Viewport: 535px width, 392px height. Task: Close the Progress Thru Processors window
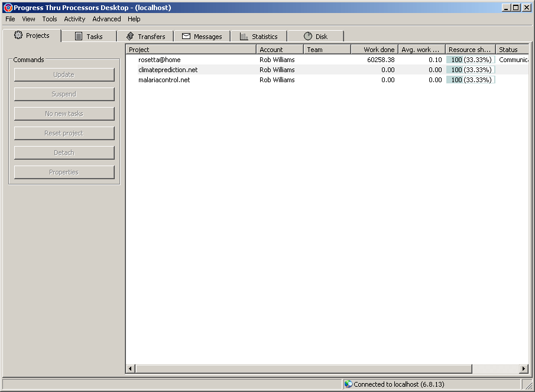(x=527, y=8)
